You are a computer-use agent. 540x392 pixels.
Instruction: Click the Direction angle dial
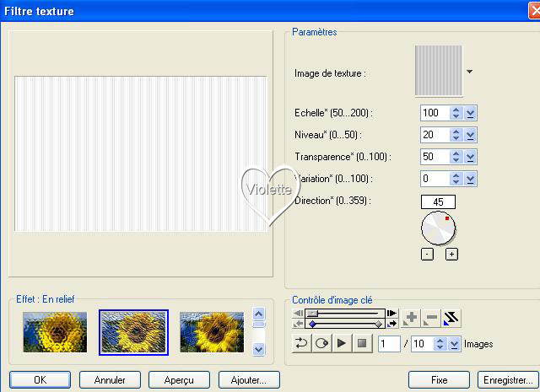(438, 228)
